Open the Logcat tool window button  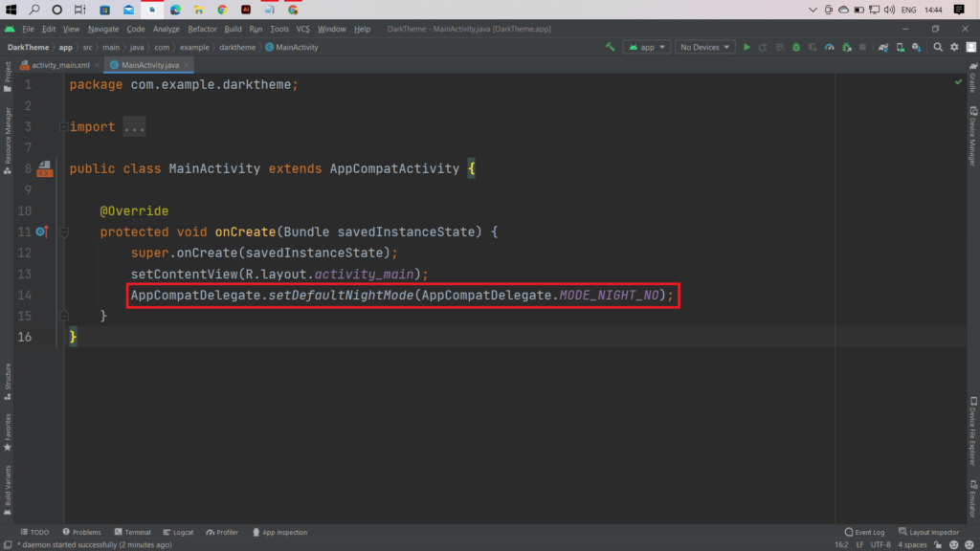pyautogui.click(x=178, y=532)
